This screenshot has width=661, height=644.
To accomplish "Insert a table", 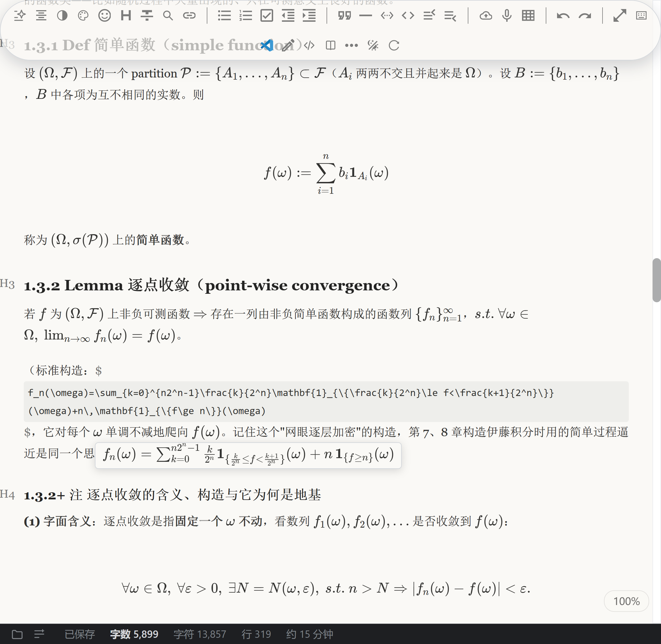I will tap(528, 16).
